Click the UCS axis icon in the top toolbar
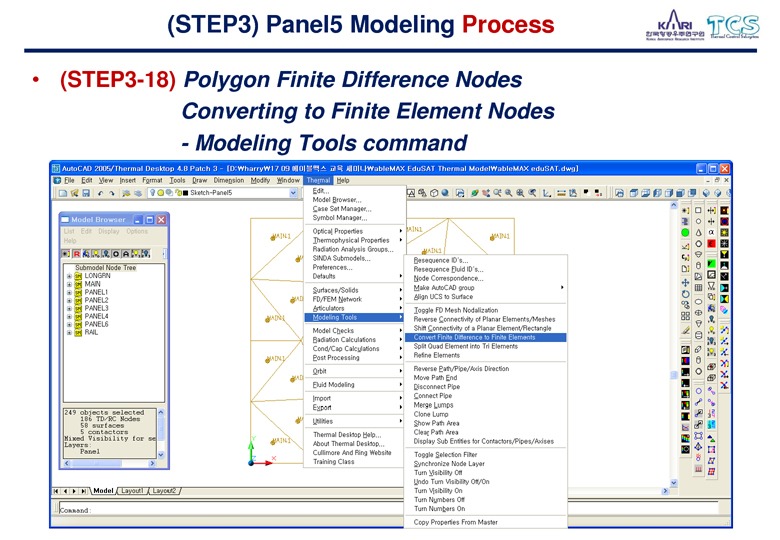Image resolution: width=780 pixels, height=540 pixels. point(547,193)
